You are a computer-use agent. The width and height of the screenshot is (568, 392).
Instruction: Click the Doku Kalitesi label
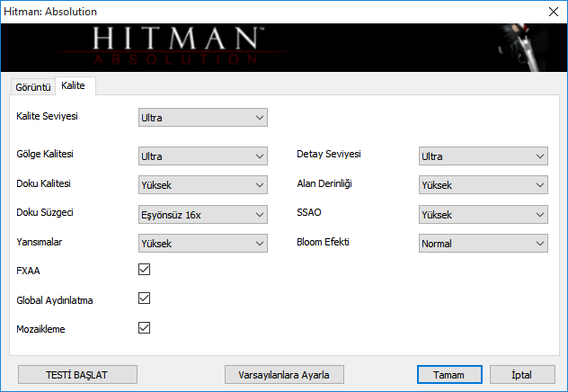(43, 183)
